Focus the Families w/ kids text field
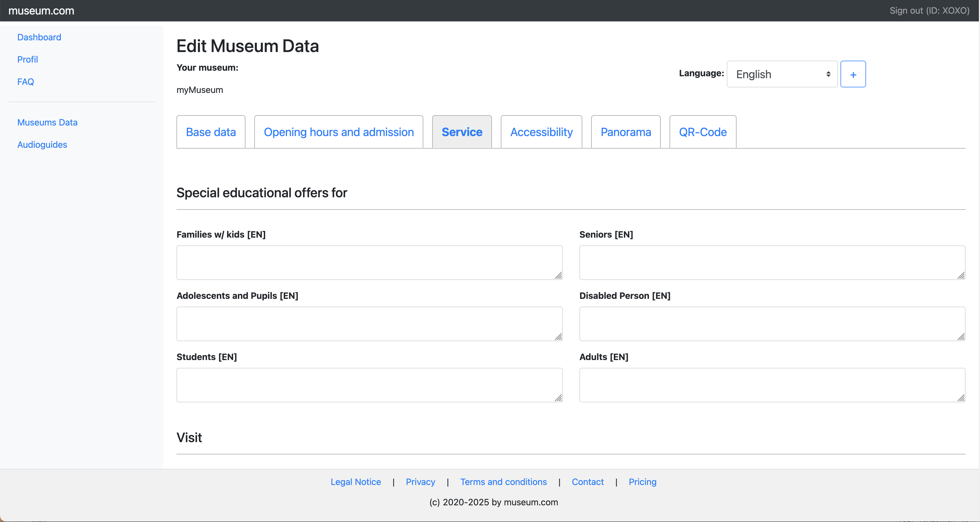This screenshot has height=522, width=980. [x=369, y=263]
